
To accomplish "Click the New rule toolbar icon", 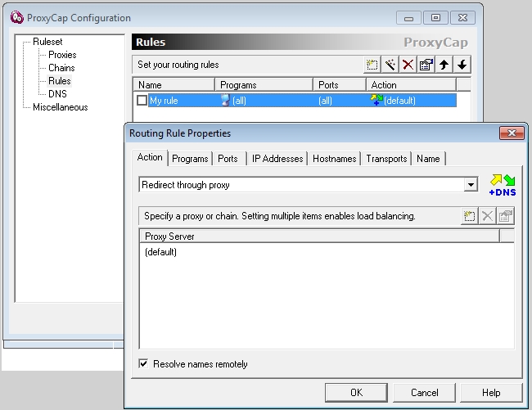I will [372, 65].
